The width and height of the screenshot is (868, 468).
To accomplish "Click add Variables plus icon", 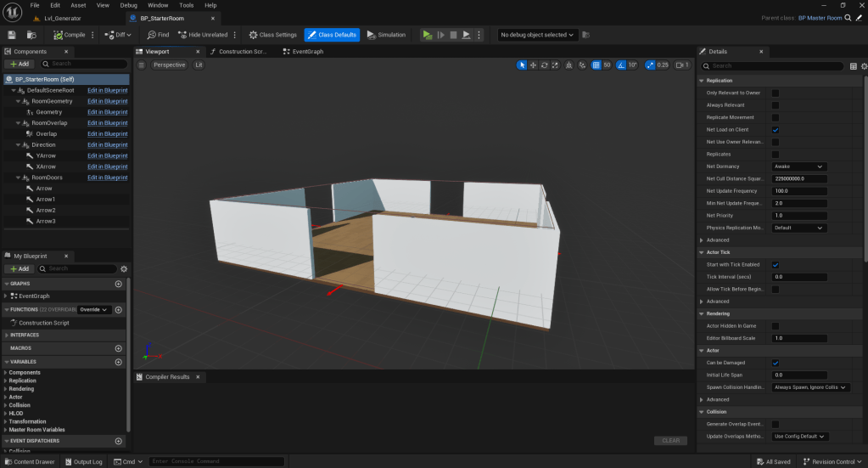I will tap(118, 362).
